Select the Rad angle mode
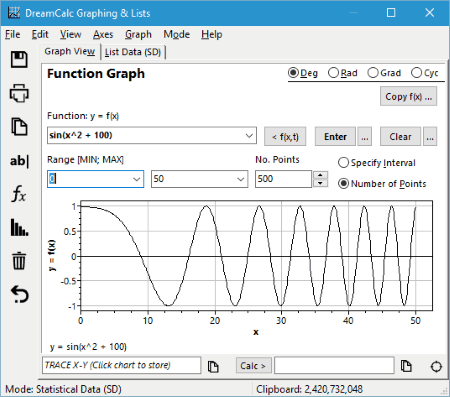 [343, 73]
